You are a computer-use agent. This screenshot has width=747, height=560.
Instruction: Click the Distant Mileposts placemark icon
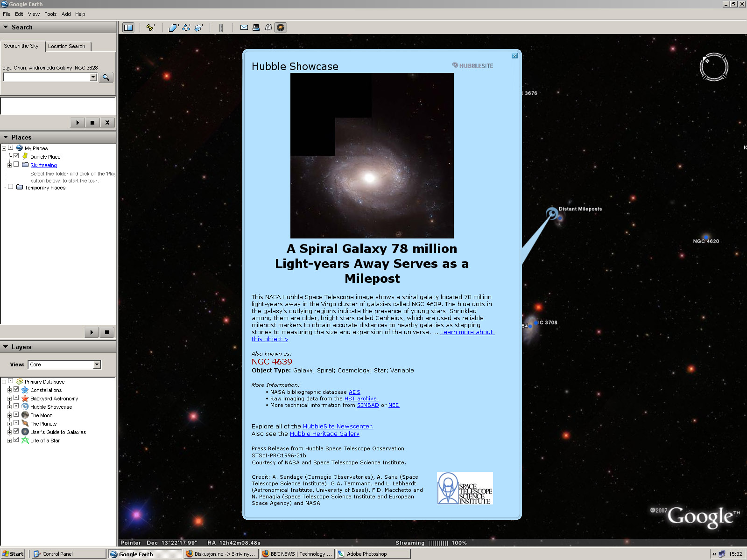[552, 213]
